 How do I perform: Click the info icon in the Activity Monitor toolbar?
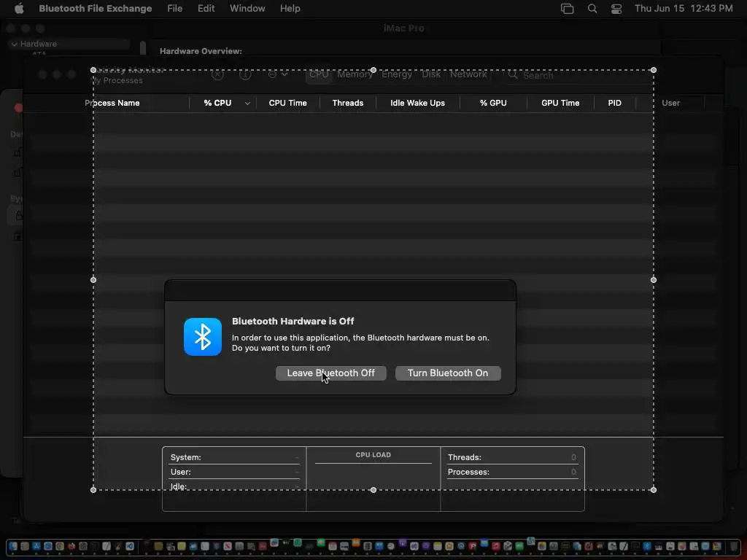click(x=245, y=74)
